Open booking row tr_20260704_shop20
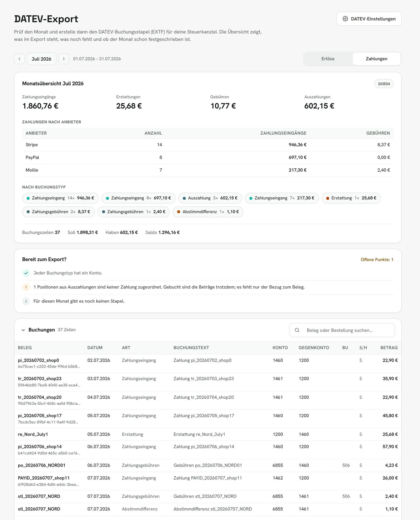Screen dimensions: 420x520 tap(208, 400)
